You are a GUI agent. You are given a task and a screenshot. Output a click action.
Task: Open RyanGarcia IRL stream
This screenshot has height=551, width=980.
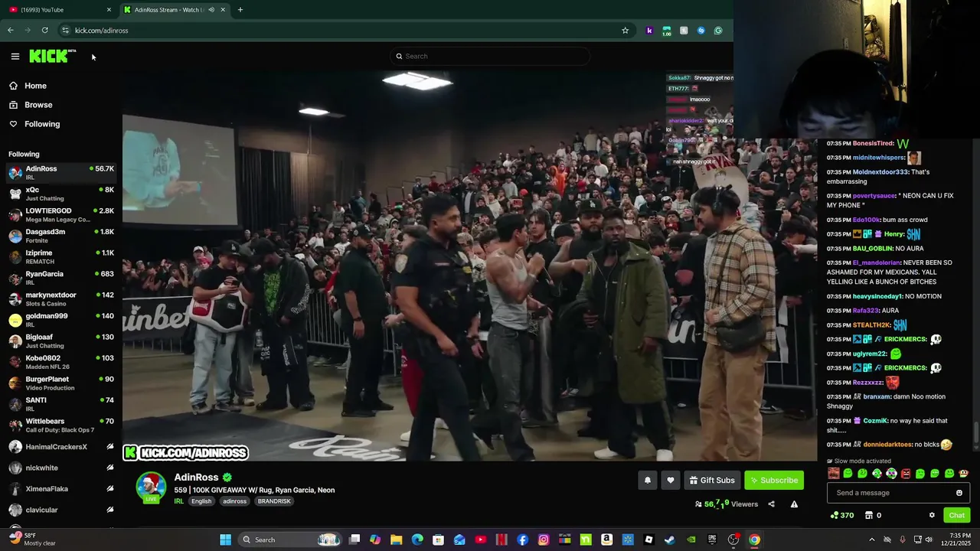coord(61,278)
